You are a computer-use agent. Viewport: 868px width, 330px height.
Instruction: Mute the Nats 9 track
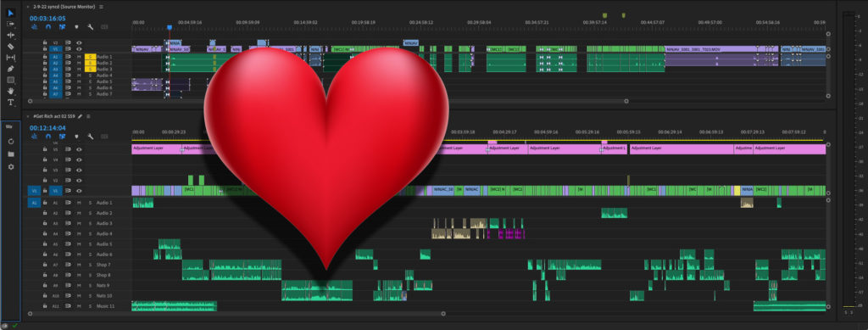click(x=79, y=285)
